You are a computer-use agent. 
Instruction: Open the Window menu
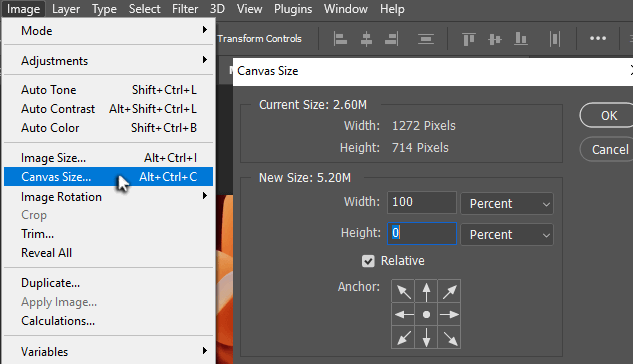(346, 9)
